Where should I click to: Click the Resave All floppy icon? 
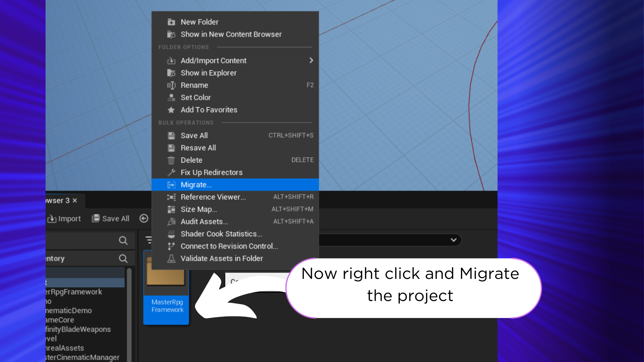(x=171, y=148)
